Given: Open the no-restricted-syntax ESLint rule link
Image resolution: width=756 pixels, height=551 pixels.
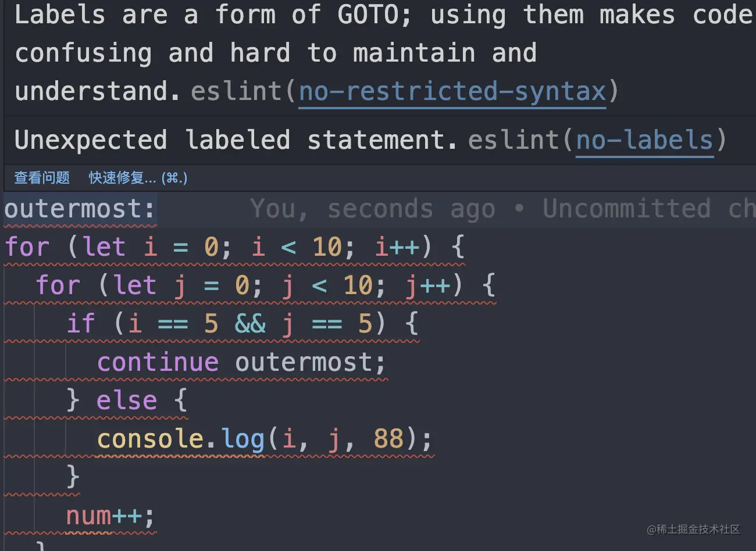Looking at the screenshot, I should (452, 92).
